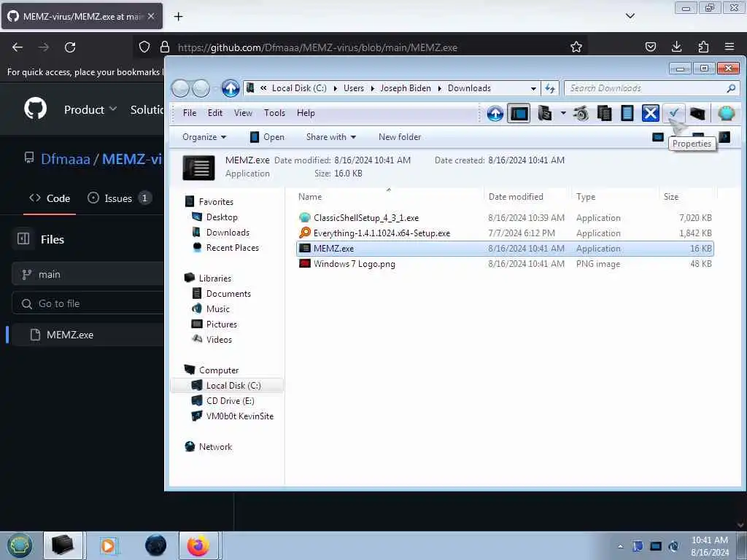This screenshot has width=747, height=560.
Task: Toggle GitHub file tree side panel icon
Action: [23, 238]
